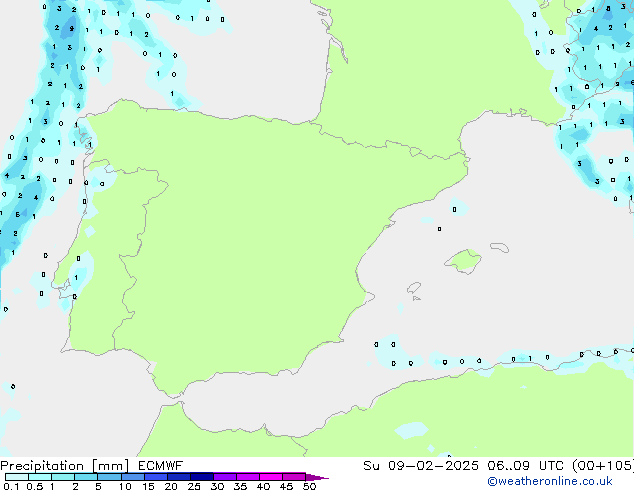The image size is (634, 490).
Task: Select the 15–20 mm legend swatch
Action: [155, 477]
